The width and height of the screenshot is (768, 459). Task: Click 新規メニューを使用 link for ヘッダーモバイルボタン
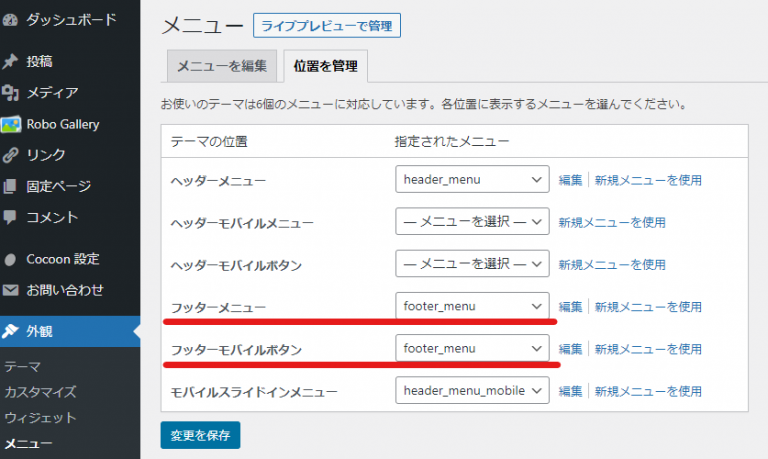coord(612,265)
